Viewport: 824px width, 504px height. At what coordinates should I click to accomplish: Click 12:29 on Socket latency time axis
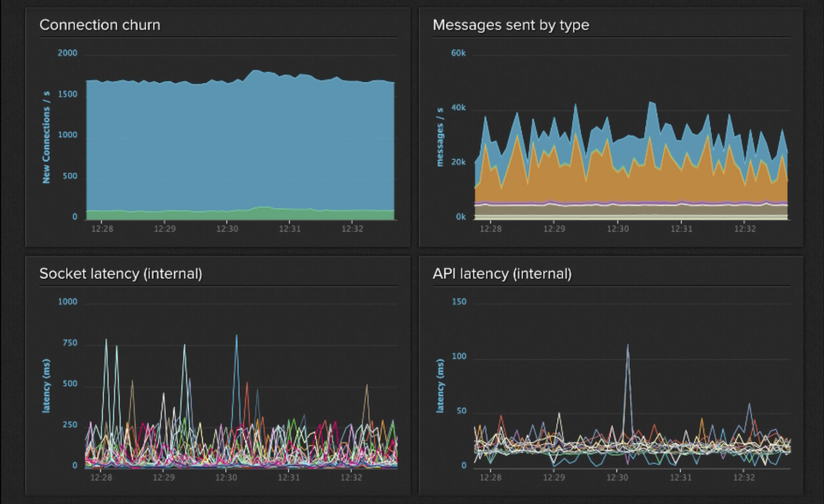tap(164, 478)
